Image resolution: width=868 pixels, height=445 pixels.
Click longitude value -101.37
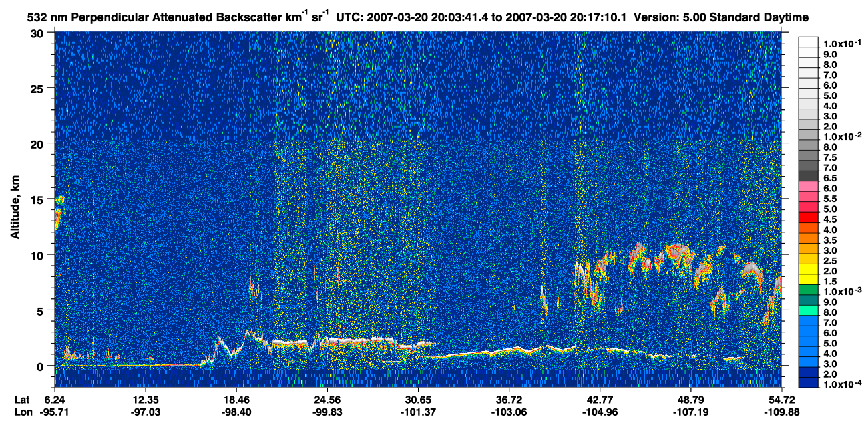point(418,412)
